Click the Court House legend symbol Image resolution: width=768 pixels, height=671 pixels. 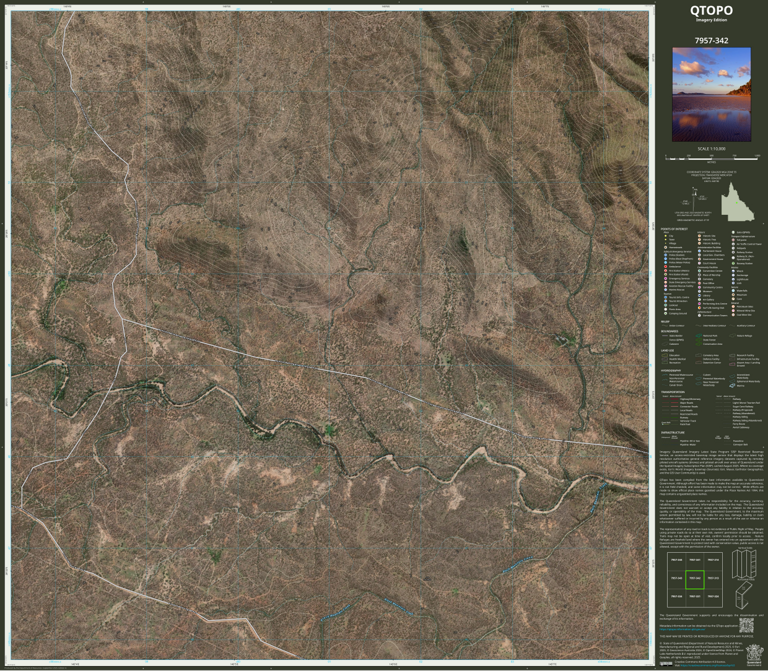(x=699, y=263)
